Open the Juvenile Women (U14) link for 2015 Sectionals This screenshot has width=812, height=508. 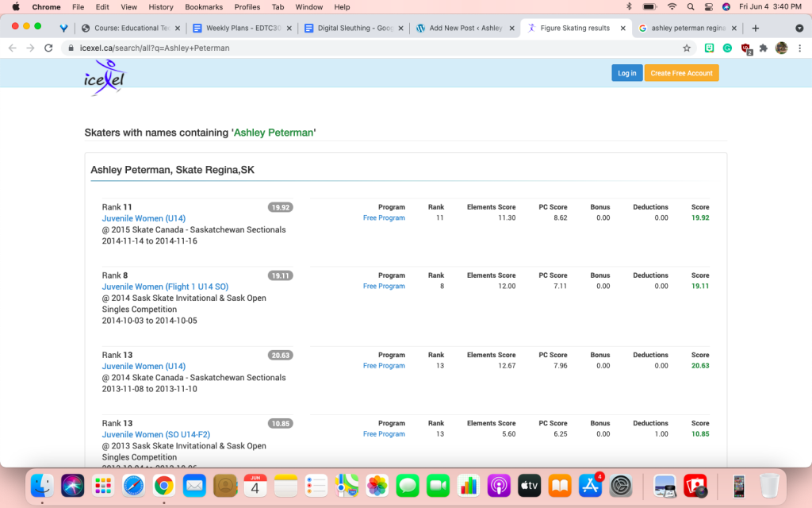[144, 218]
